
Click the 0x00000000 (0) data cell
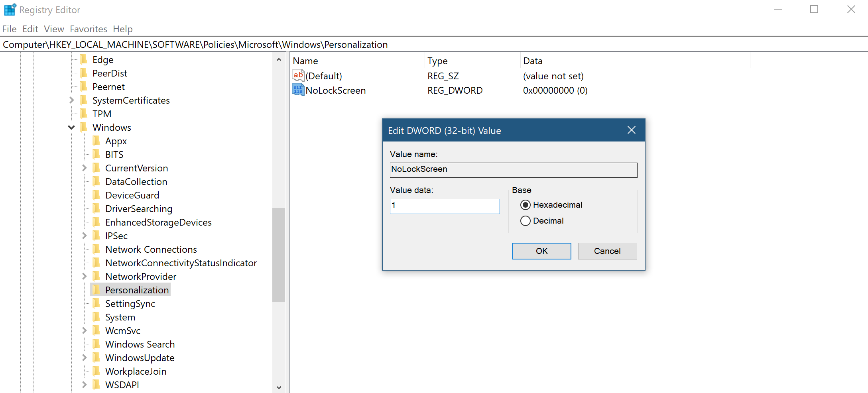[x=555, y=90]
